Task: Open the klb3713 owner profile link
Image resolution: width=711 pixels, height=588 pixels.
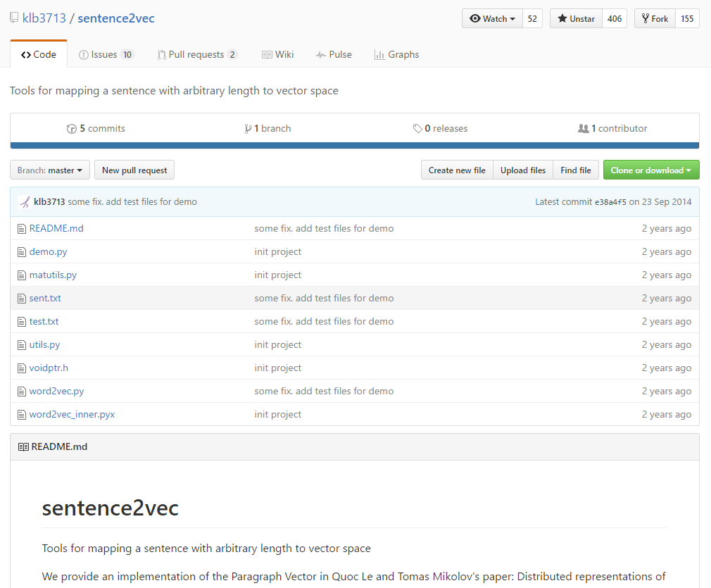Action: coord(44,18)
